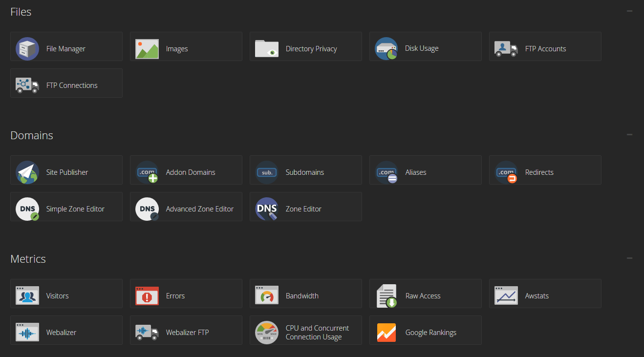Open Advanced Zone Editor
Image resolution: width=644 pixels, height=357 pixels.
coord(199,209)
